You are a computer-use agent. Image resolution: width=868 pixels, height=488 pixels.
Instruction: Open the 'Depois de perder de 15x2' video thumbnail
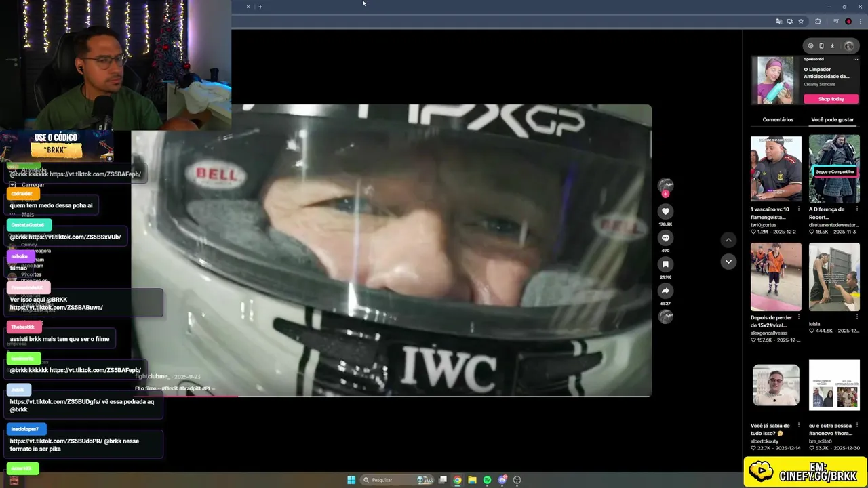(x=776, y=277)
